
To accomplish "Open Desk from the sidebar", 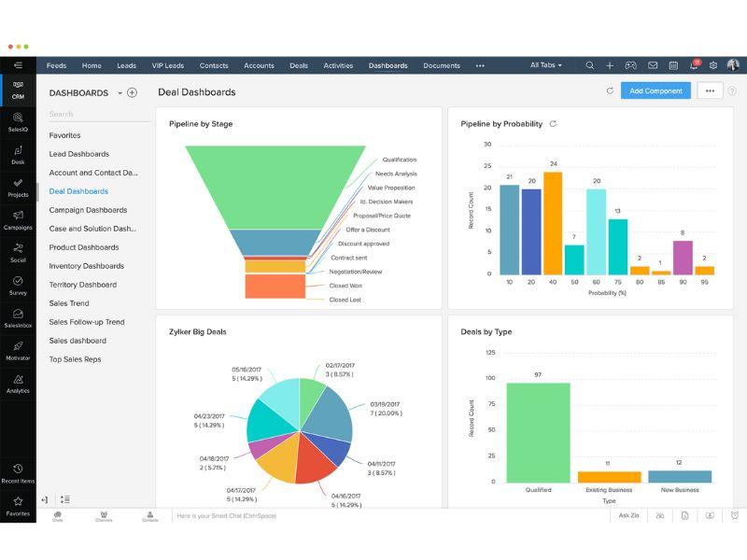I will (x=18, y=155).
